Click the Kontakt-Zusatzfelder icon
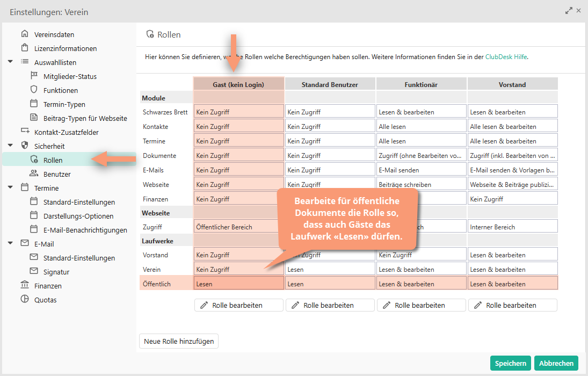The width and height of the screenshot is (588, 376). click(25, 131)
